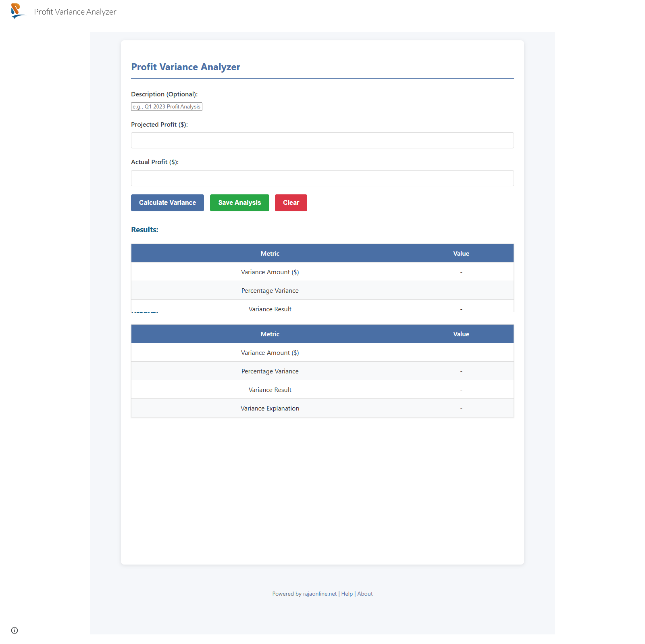Click the Description optional input field

point(166,106)
